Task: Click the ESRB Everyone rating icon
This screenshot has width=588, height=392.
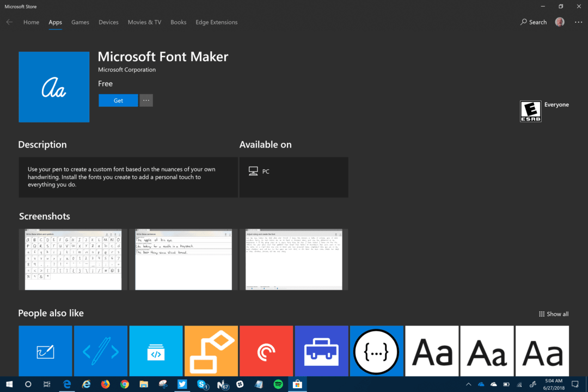Action: click(x=531, y=111)
